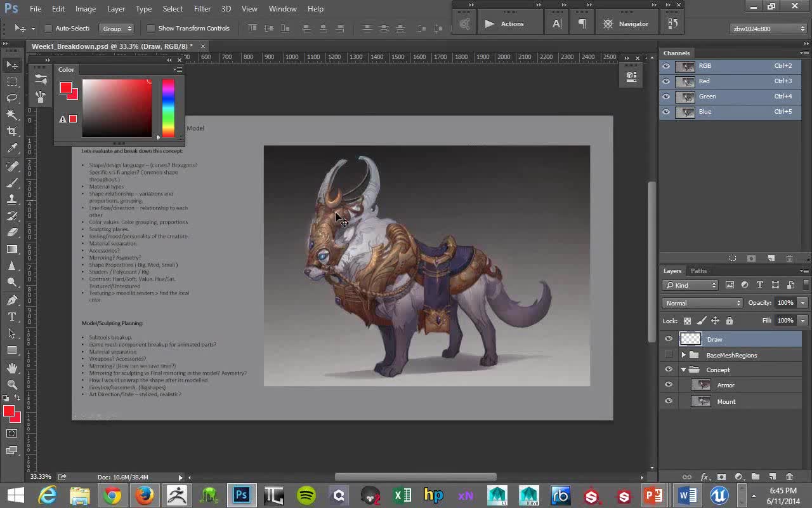
Task: Select the Eraser tool
Action: (12, 232)
